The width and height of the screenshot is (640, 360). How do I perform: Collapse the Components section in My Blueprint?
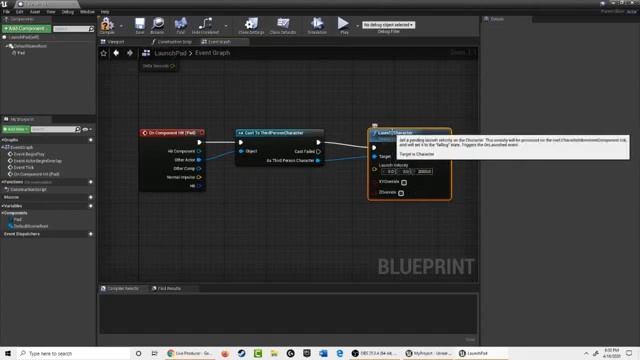2,213
